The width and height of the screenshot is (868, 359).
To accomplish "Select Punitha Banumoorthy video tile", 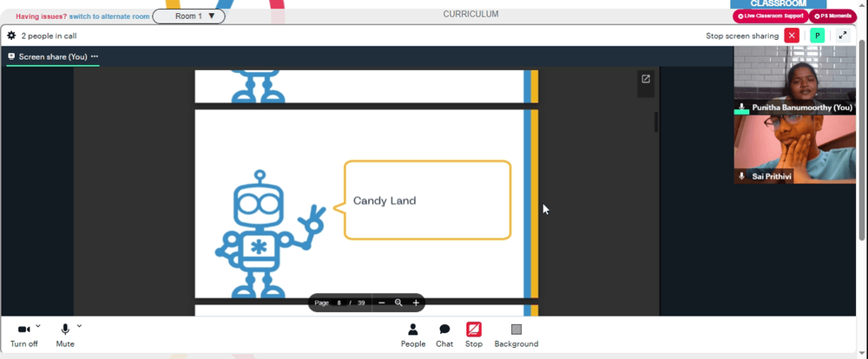I will (794, 80).
